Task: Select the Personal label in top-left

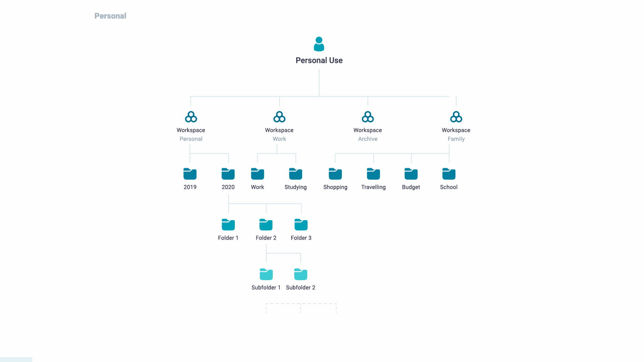Action: (x=110, y=16)
